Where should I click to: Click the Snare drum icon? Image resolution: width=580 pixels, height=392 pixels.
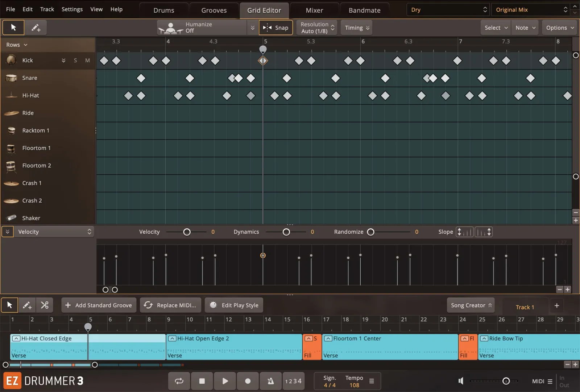[x=11, y=78]
